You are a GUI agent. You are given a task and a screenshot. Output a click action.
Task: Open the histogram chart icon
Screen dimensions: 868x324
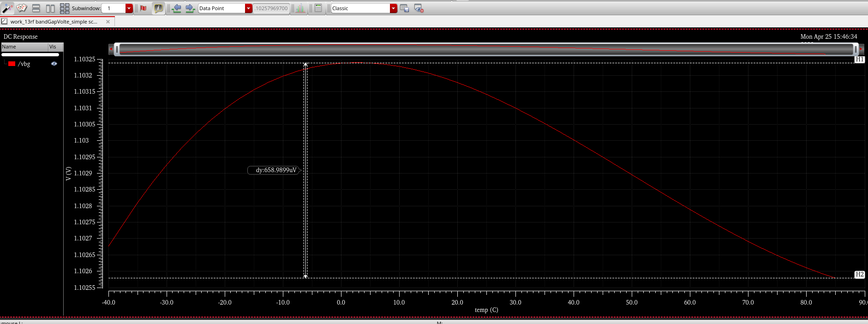click(300, 8)
